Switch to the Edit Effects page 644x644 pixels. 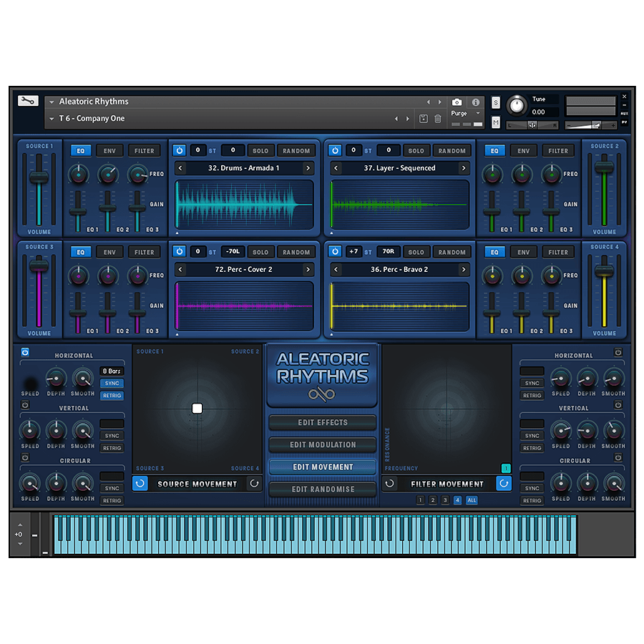pos(323,423)
